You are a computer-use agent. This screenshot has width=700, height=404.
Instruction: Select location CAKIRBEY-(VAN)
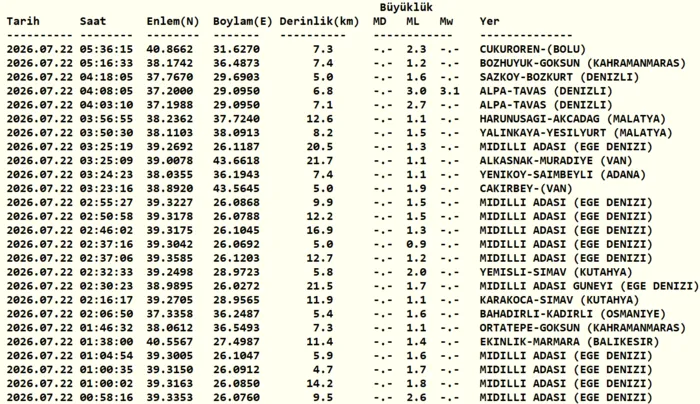[526, 188]
